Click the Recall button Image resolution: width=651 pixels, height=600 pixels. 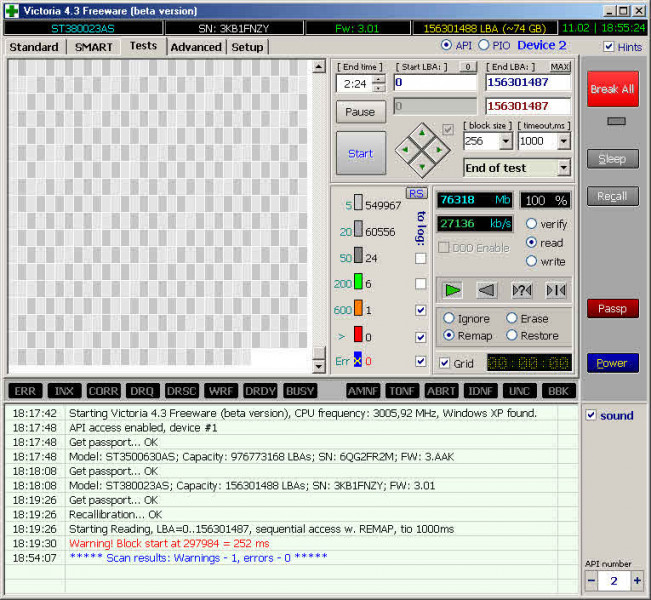612,196
